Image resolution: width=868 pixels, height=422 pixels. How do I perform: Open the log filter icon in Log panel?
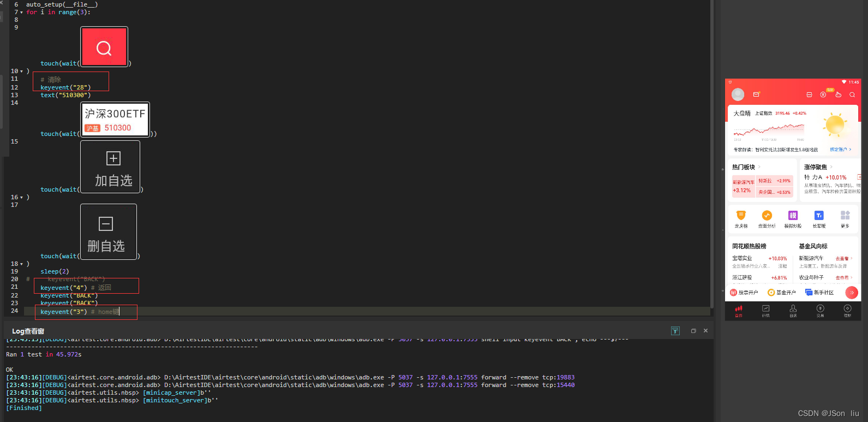click(675, 331)
